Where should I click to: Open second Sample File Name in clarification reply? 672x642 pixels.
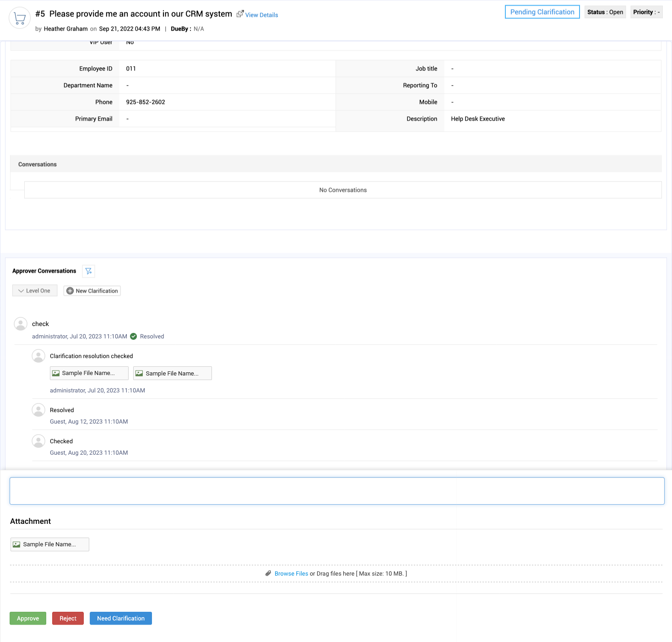pos(172,374)
